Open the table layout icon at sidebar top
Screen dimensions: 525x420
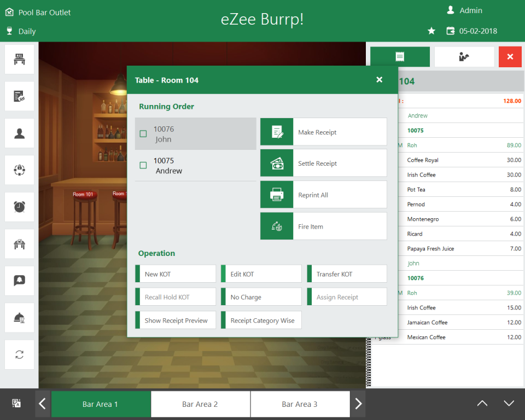(19, 59)
